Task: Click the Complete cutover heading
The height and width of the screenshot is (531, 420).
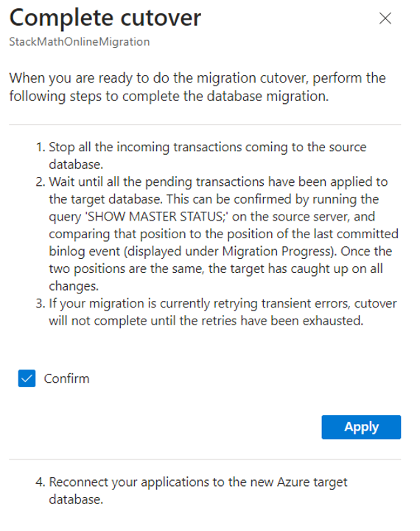Action: tap(105, 18)
